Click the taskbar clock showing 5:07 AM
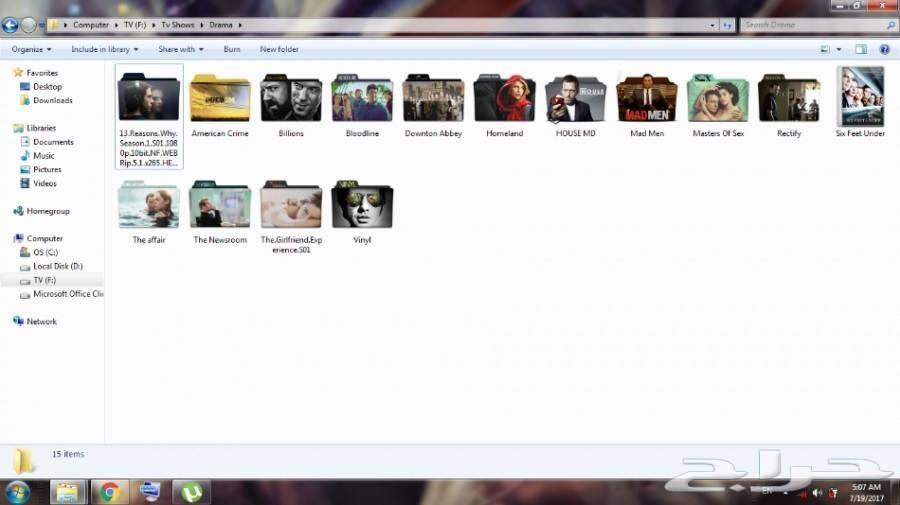Viewport: 900px width, 505px height. 866,492
